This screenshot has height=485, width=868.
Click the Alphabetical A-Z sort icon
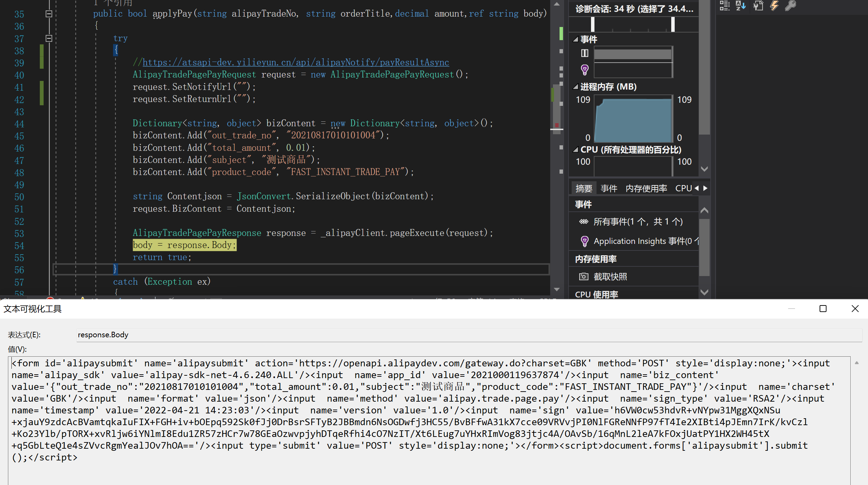click(x=740, y=5)
